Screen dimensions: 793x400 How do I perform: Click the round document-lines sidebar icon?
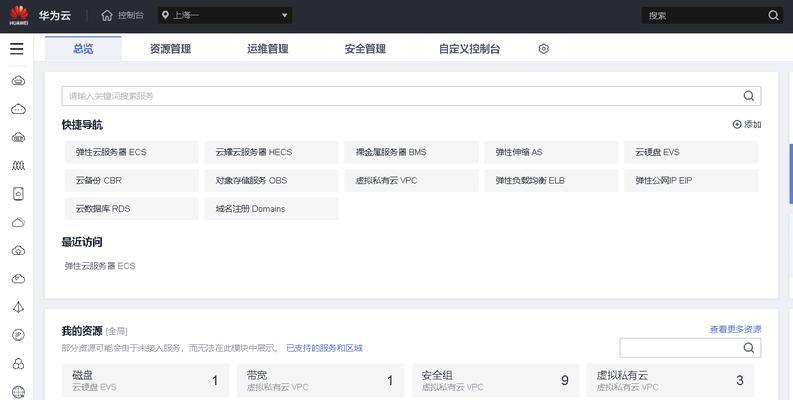(x=18, y=335)
